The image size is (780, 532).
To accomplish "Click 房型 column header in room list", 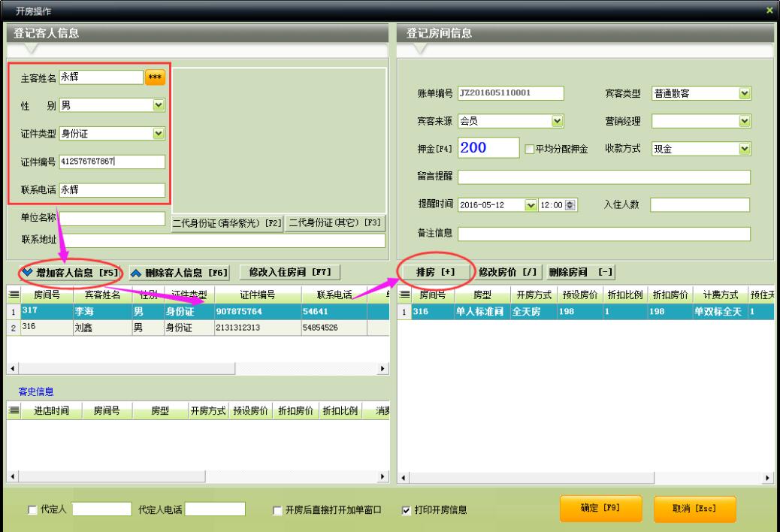I will point(482,295).
